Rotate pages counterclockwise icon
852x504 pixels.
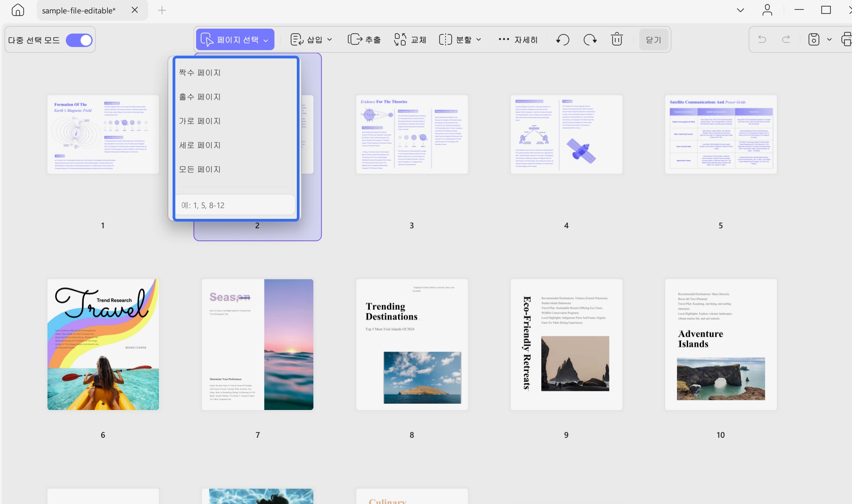[563, 40]
